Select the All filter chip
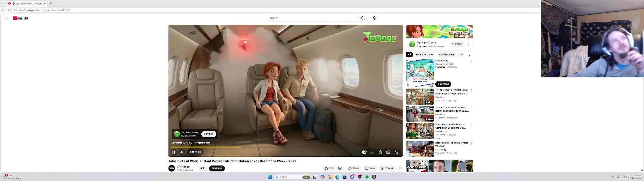Viewport: 644px width, 181px height. click(409, 55)
